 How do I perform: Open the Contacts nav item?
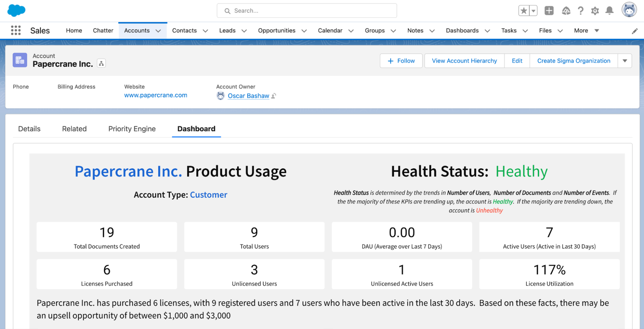click(x=184, y=31)
